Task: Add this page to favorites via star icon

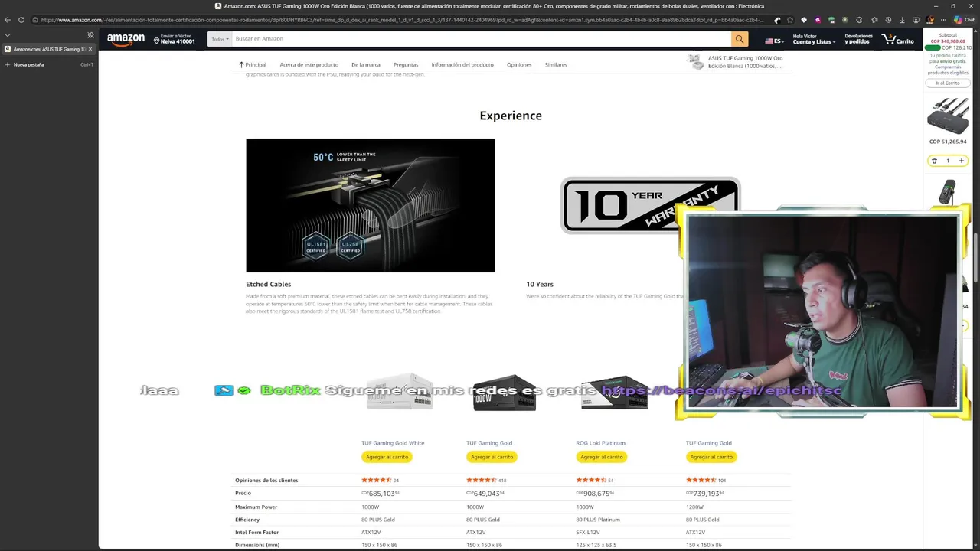Action: [x=790, y=20]
